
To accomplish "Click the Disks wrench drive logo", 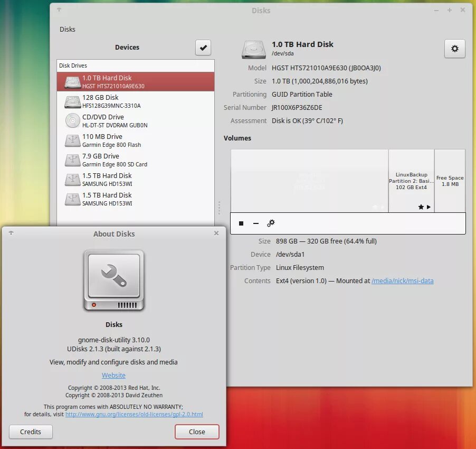I will 114,280.
